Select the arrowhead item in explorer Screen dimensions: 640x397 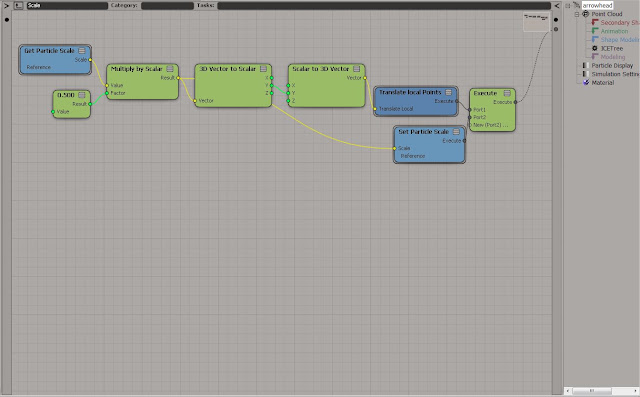(x=598, y=5)
